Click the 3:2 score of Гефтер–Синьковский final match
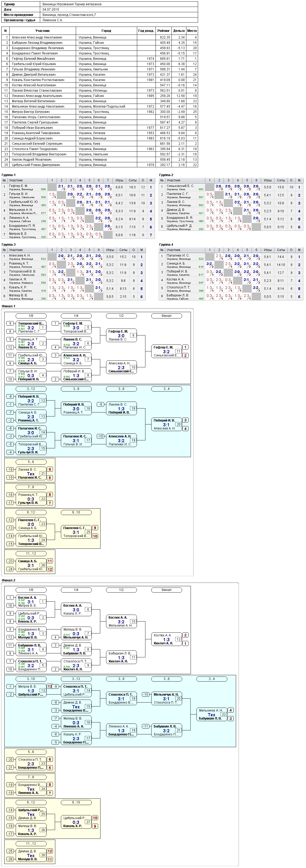The height and width of the screenshot is (868, 306). tap(166, 352)
